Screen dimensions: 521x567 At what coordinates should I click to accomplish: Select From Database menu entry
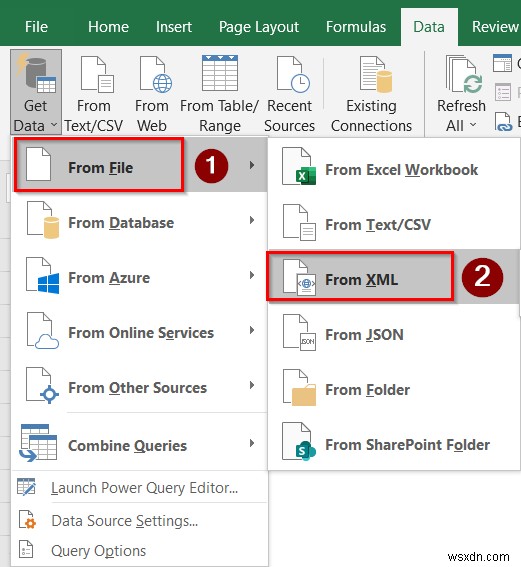(x=140, y=220)
